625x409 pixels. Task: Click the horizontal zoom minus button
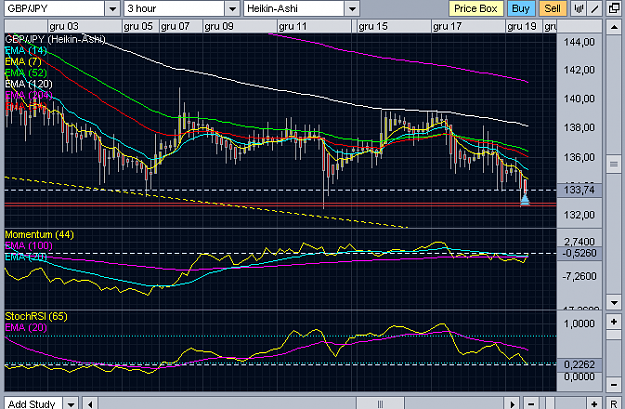(531, 403)
